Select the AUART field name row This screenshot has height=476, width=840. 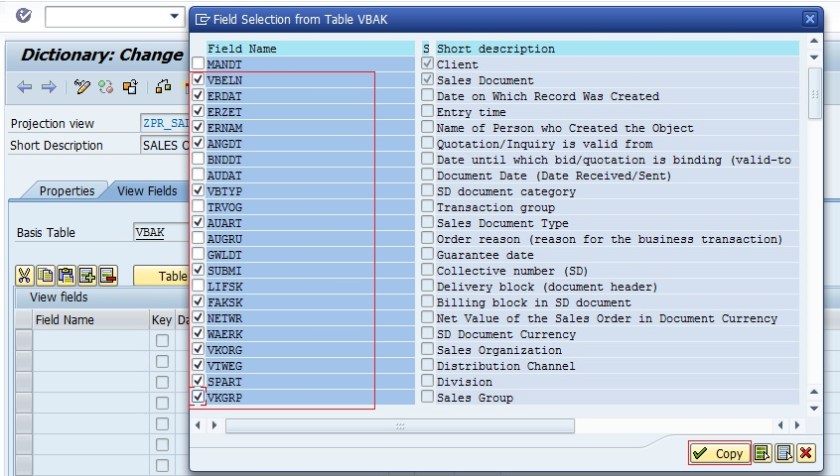pyautogui.click(x=310, y=223)
